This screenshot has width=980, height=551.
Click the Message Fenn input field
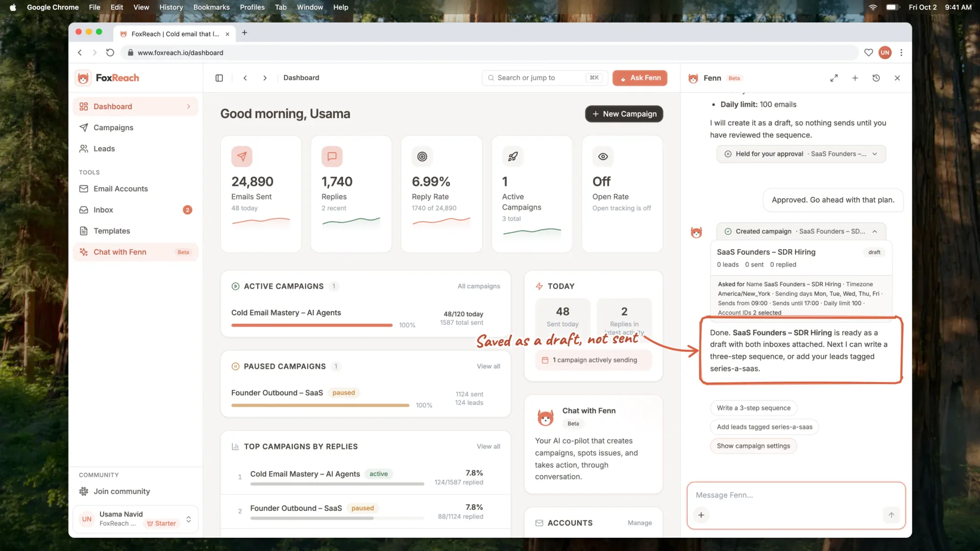point(795,495)
